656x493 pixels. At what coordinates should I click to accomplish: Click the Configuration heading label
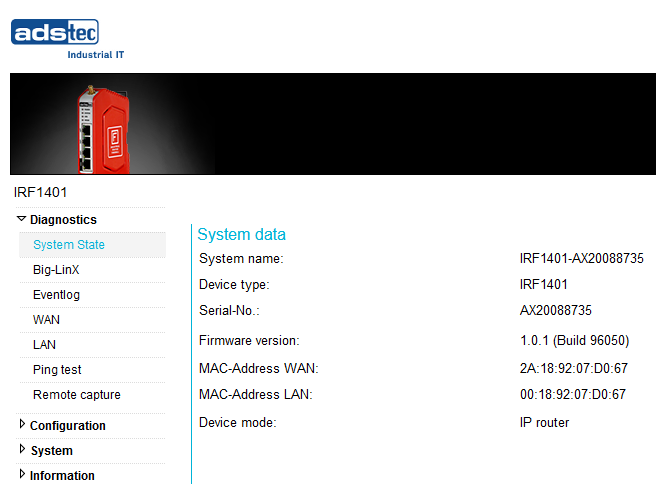[x=68, y=426]
